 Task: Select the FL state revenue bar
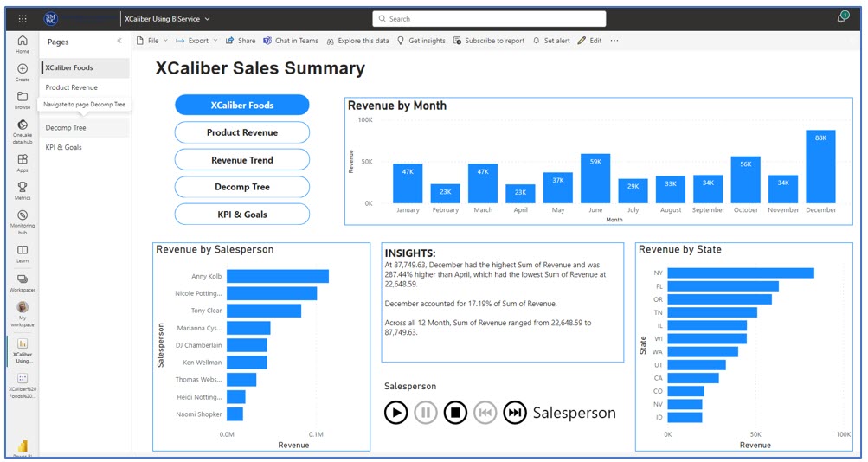[723, 286]
